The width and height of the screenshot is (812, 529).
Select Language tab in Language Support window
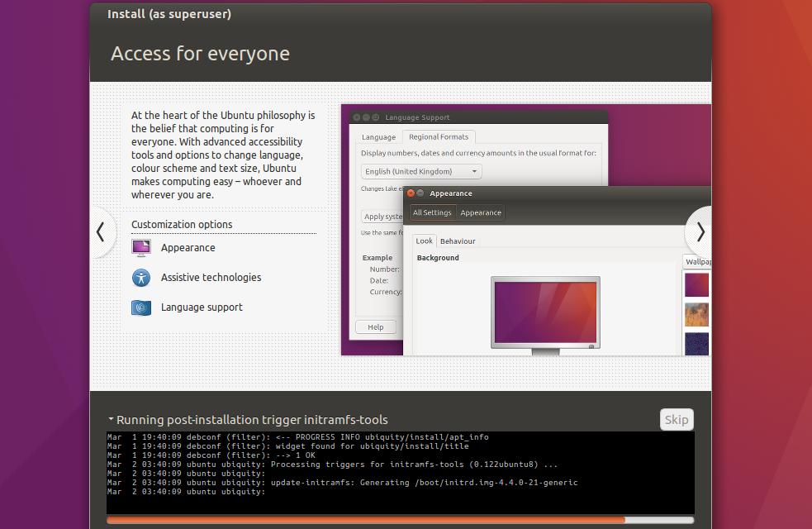378,136
